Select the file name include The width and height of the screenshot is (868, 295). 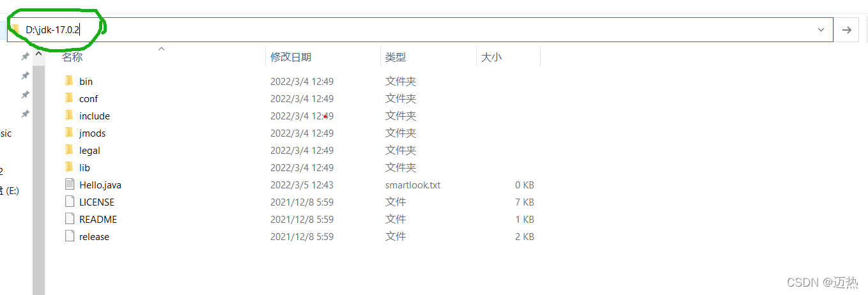(95, 116)
